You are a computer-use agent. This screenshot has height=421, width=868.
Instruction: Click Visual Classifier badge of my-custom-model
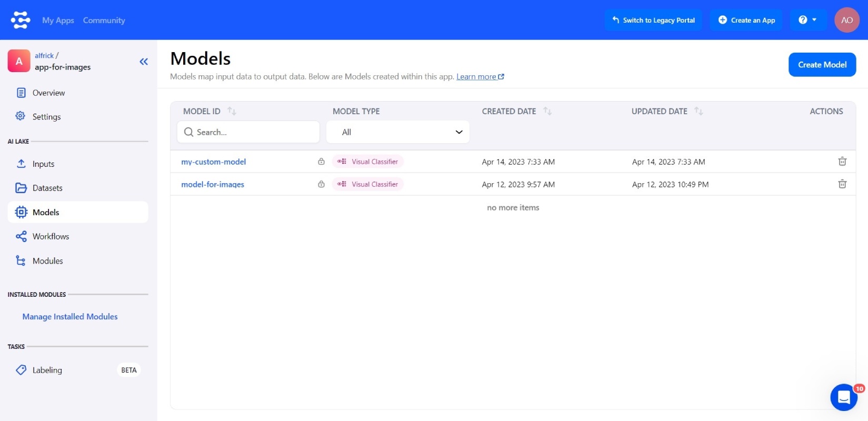tap(367, 162)
